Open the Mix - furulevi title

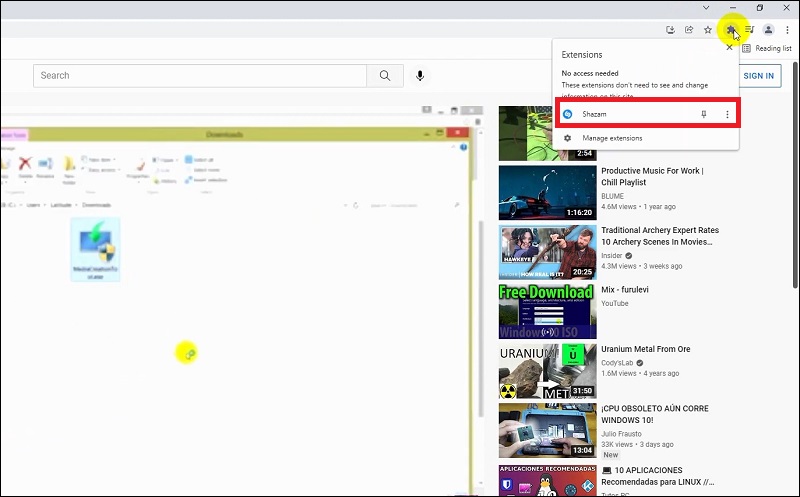tap(624, 289)
